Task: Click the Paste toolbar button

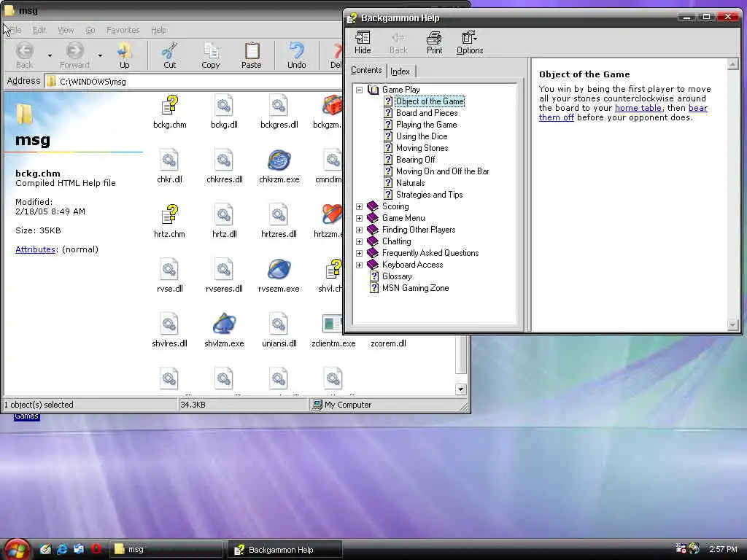Action: coord(252,55)
